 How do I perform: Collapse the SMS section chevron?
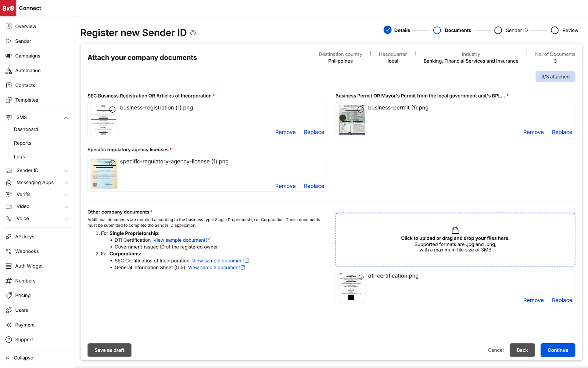tap(66, 118)
